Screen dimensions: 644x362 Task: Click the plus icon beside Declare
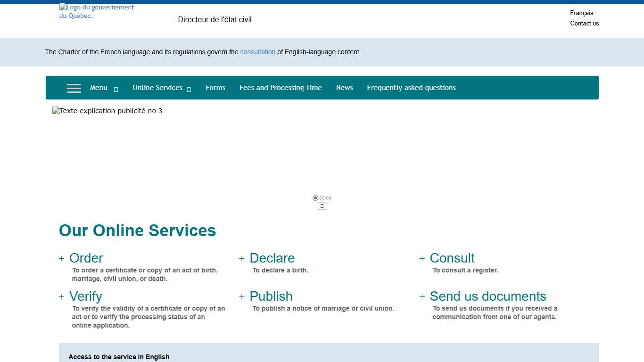tap(242, 259)
